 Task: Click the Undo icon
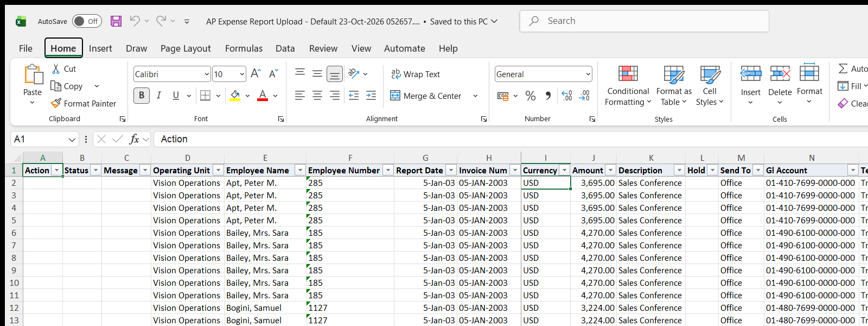(135, 21)
